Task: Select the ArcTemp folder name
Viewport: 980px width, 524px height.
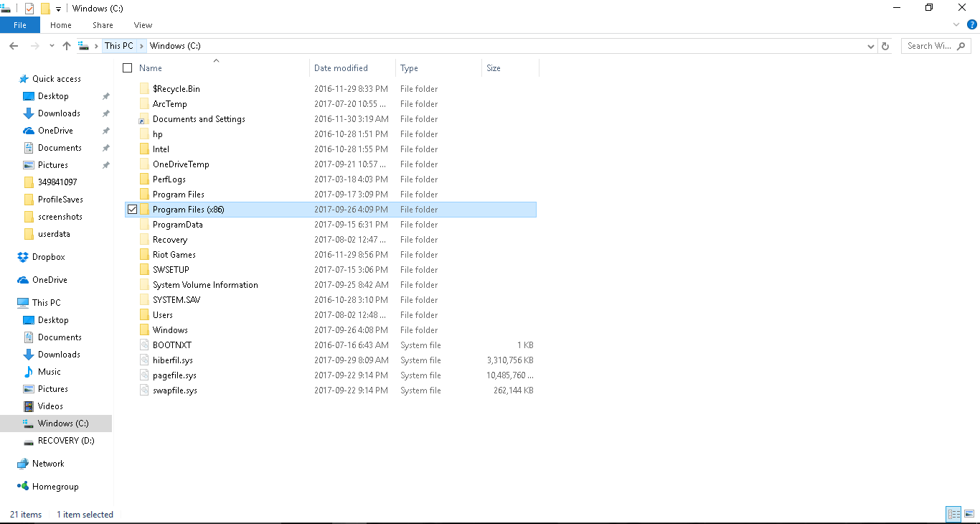Action: [170, 104]
